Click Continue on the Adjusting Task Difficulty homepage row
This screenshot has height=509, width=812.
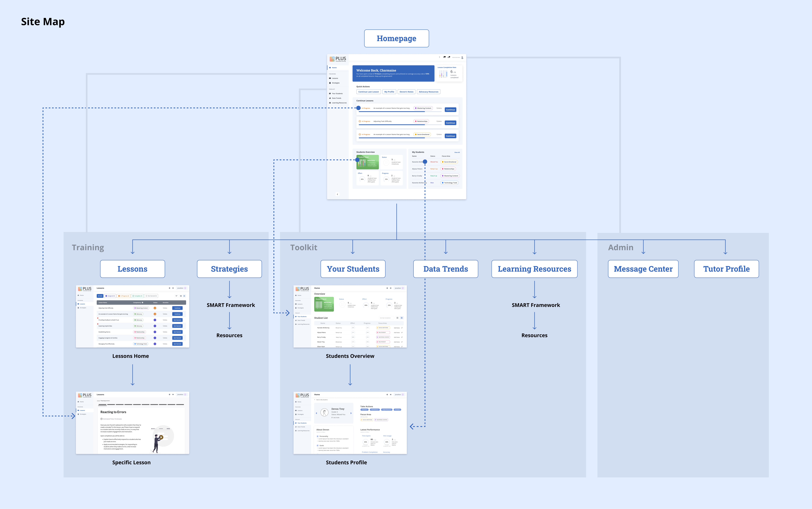pyautogui.click(x=451, y=123)
